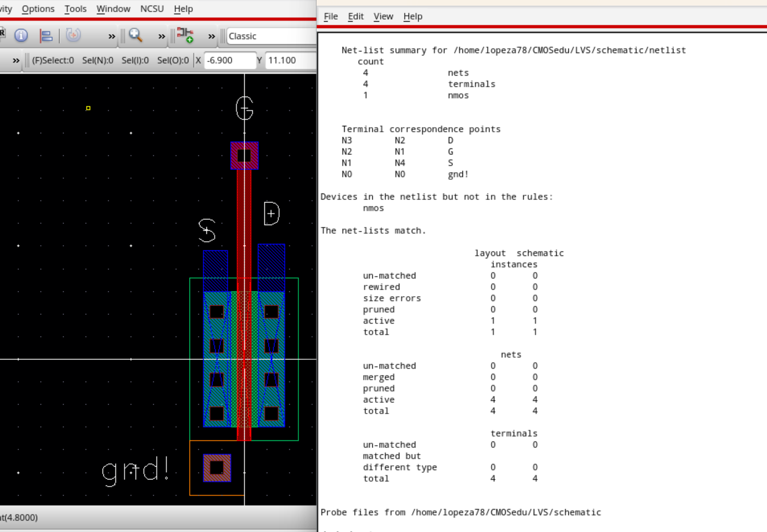Open the View menu in LVS output window

pos(383,16)
